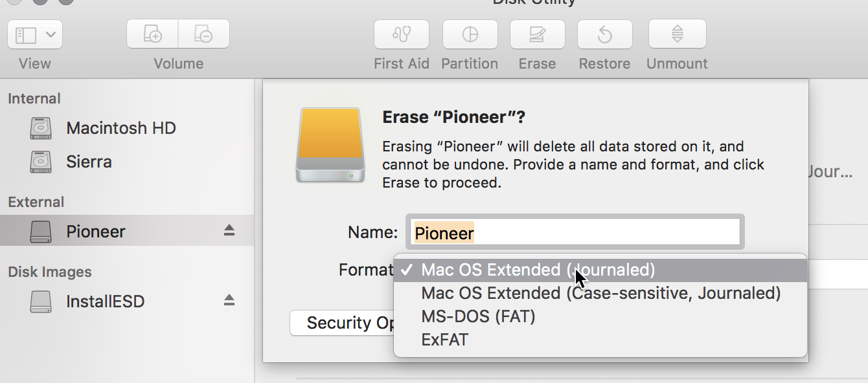The image size is (868, 383).
Task: Select the InstallESD disk image
Action: click(x=105, y=301)
